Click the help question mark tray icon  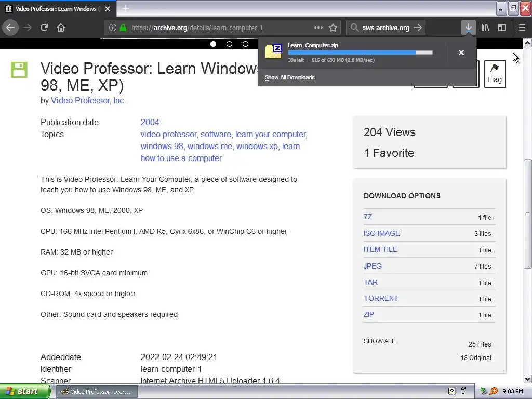pos(451,391)
